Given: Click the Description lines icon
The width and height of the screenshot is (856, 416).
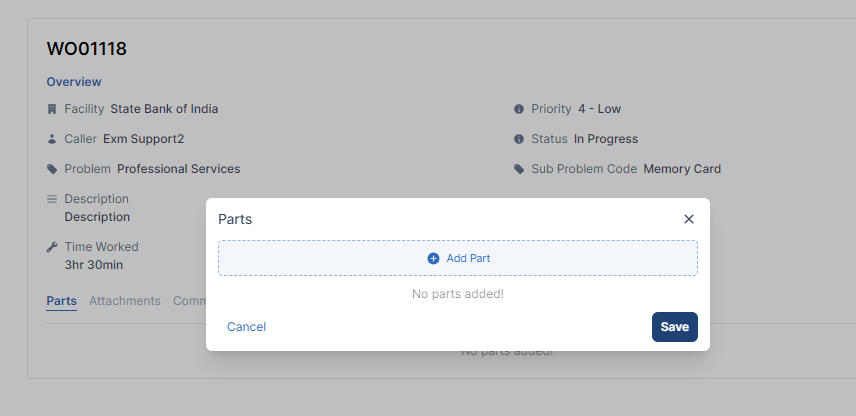Looking at the screenshot, I should click(52, 199).
